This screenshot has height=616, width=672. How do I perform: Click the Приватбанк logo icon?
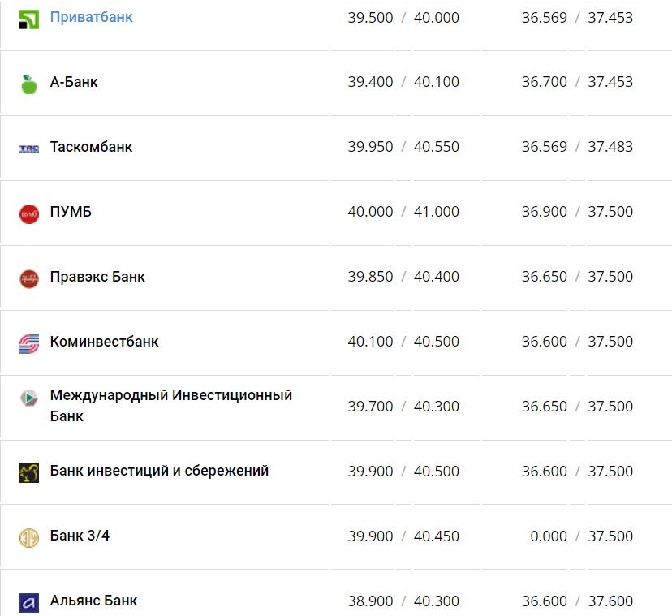(29, 19)
